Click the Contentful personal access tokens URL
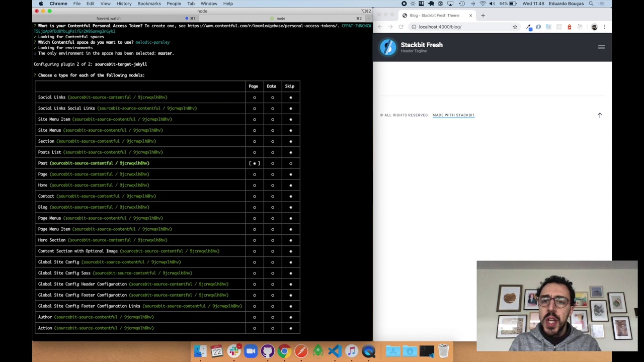Viewport: 644px width, 362px height. click(263, 26)
